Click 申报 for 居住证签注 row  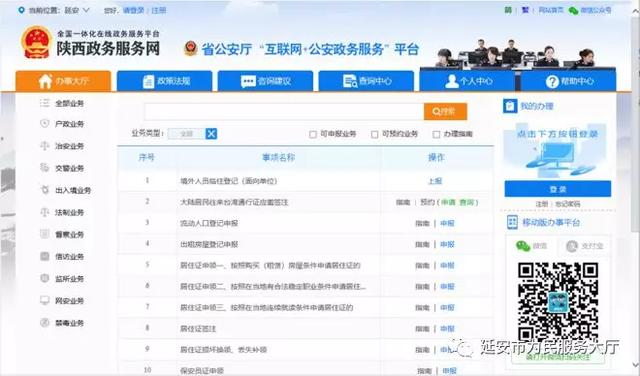point(447,329)
